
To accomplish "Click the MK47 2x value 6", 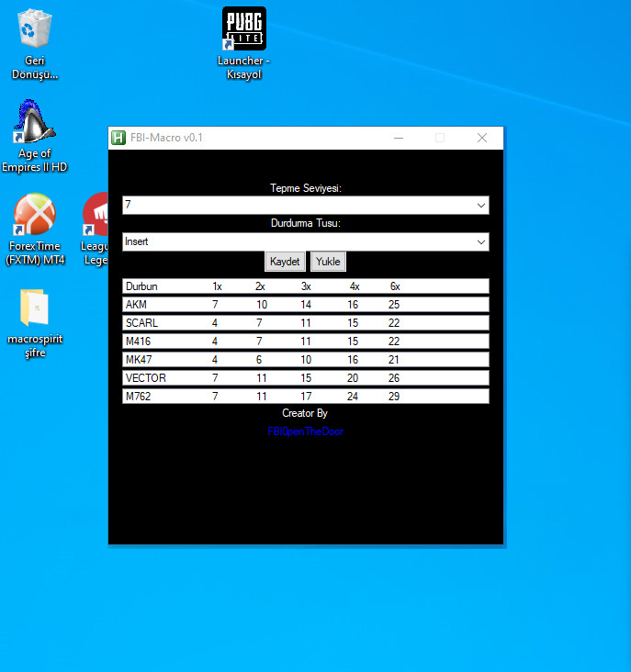I will coord(259,360).
